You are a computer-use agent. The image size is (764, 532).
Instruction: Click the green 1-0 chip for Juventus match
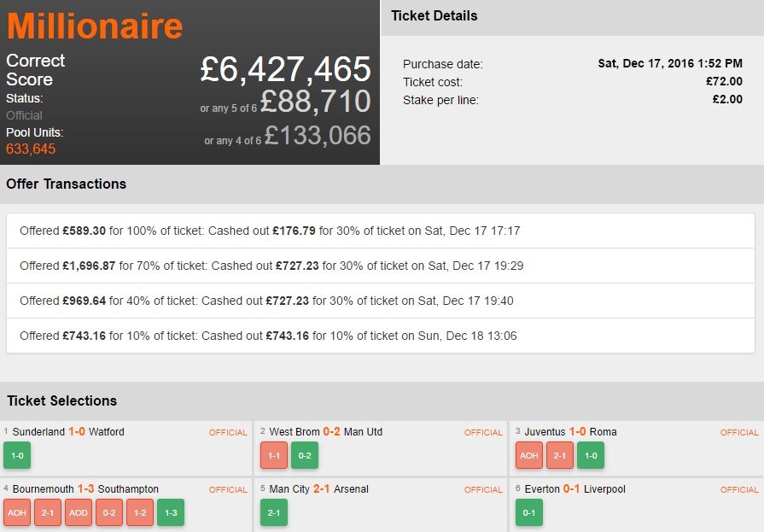point(591,455)
